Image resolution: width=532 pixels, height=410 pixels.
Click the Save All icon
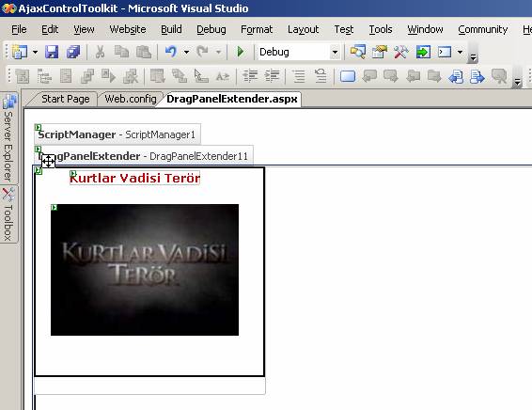[73, 52]
